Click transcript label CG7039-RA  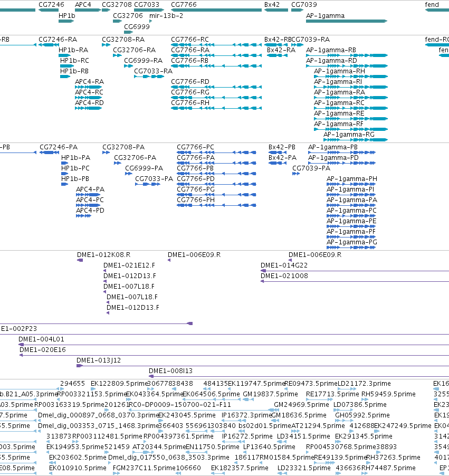point(310,40)
